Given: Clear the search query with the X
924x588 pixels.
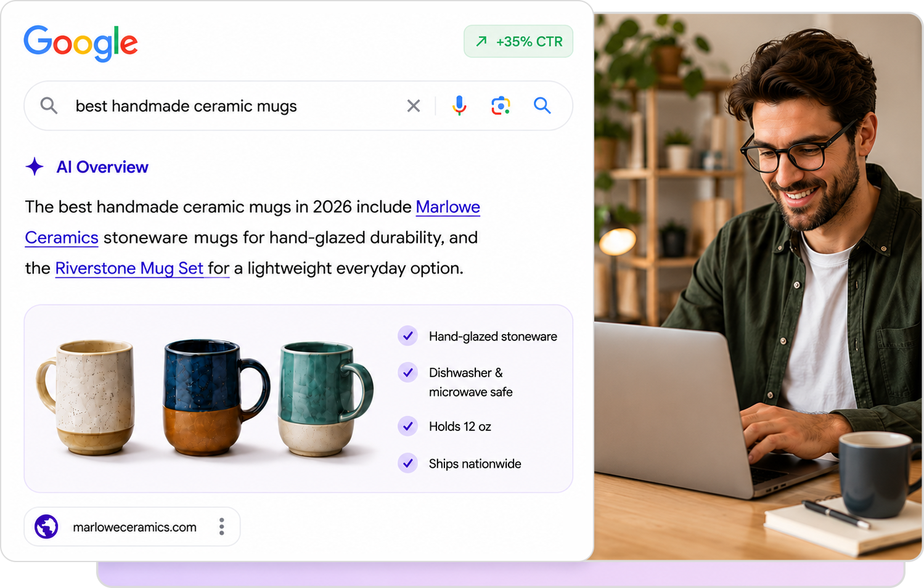Looking at the screenshot, I should pos(414,106).
